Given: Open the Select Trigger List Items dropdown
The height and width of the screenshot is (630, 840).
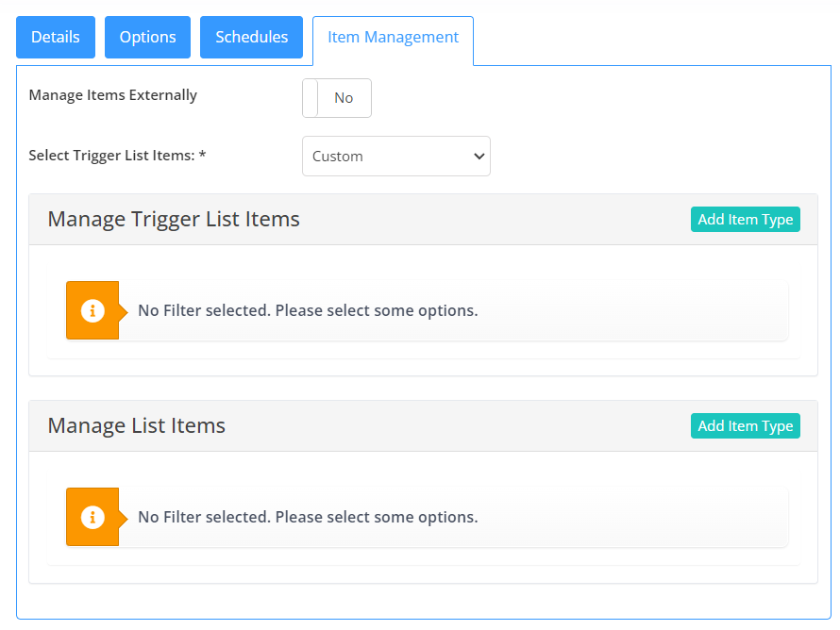Looking at the screenshot, I should click(x=396, y=157).
